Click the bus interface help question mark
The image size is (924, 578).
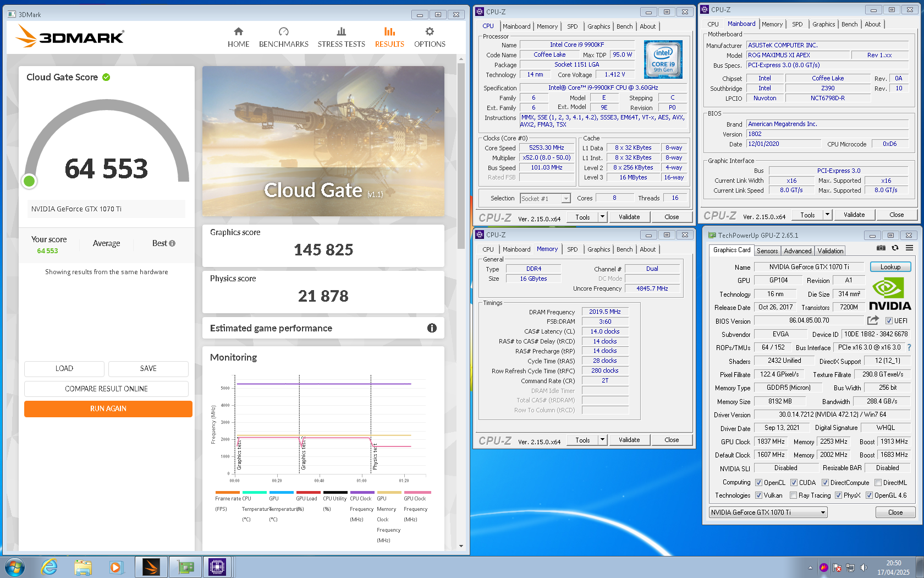(x=909, y=347)
